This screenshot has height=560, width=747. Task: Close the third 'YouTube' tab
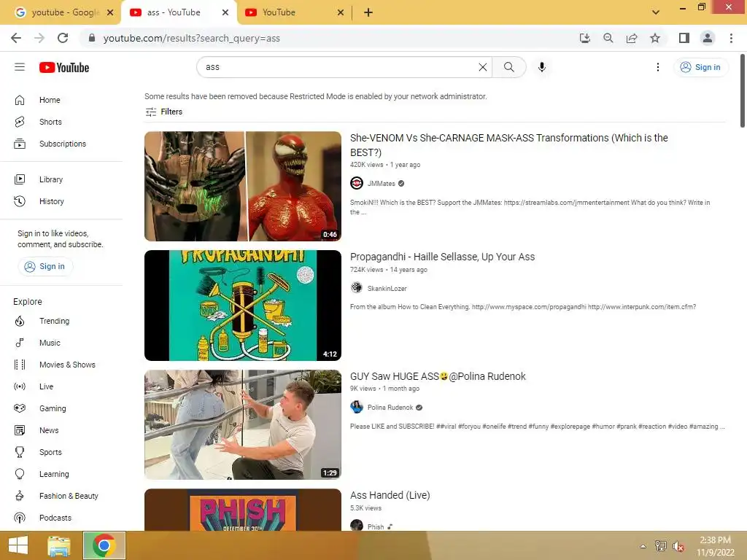pyautogui.click(x=341, y=12)
